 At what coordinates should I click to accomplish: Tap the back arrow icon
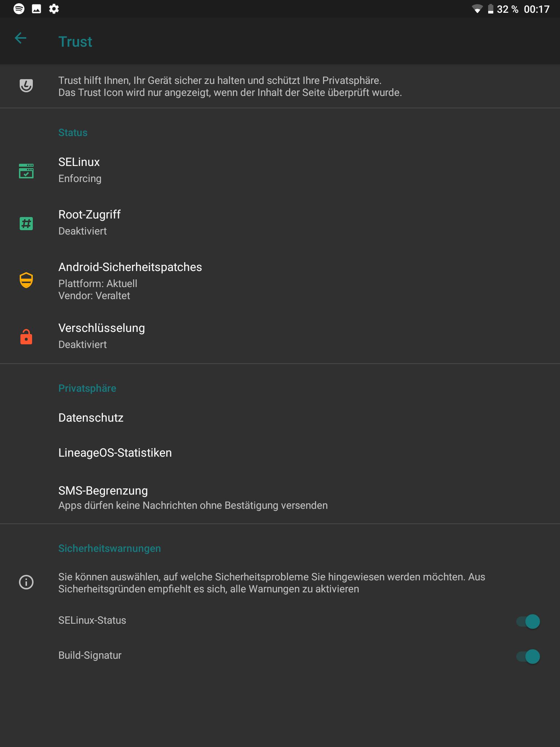tap(20, 38)
